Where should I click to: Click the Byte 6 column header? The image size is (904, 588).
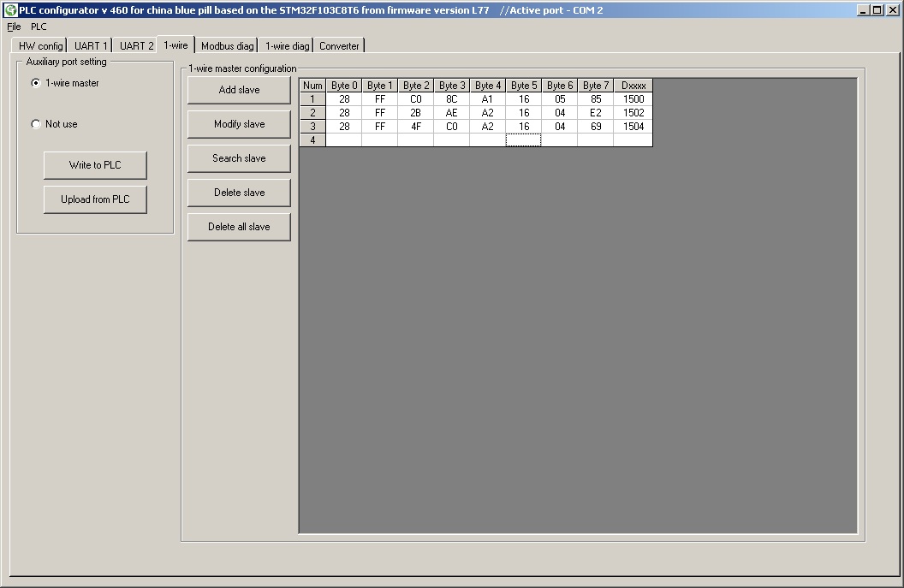(560, 86)
